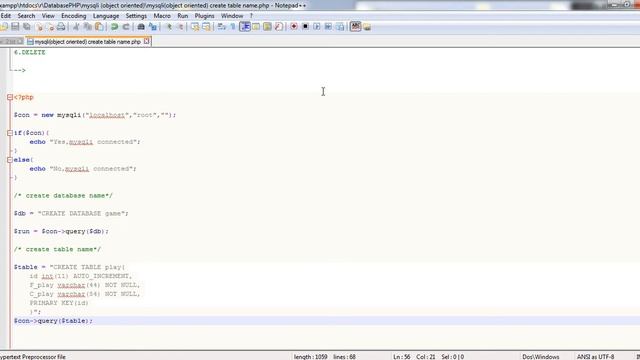The width and height of the screenshot is (640, 360).
Task: Start macro recording with red dot icon
Action: 294,27
